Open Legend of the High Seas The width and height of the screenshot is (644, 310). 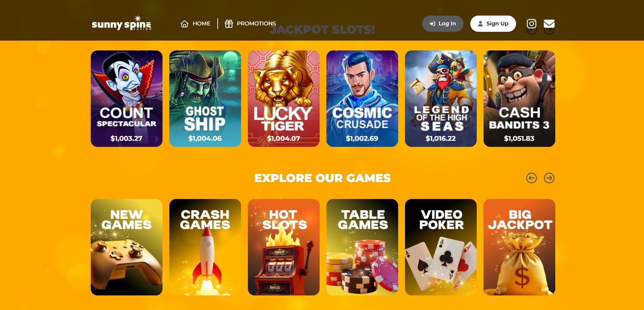441,98
